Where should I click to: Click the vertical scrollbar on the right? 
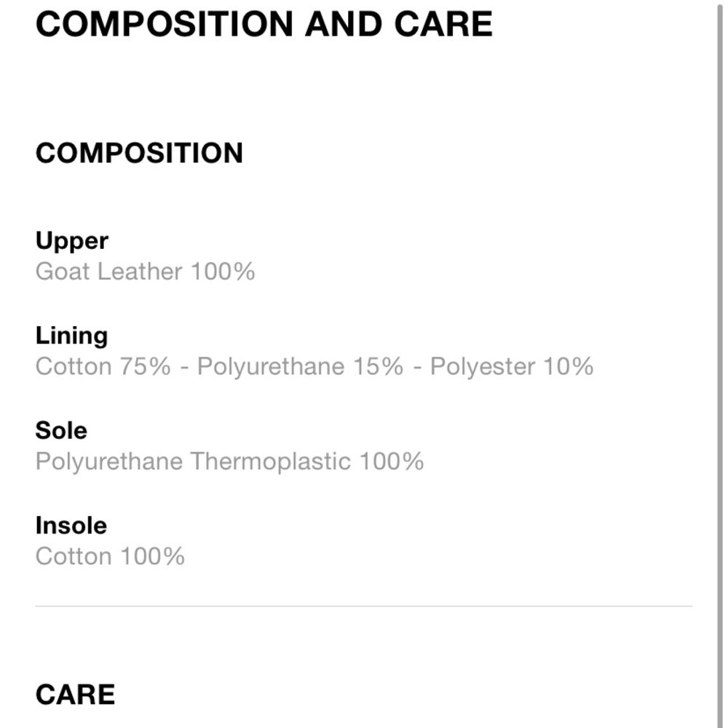(x=718, y=364)
